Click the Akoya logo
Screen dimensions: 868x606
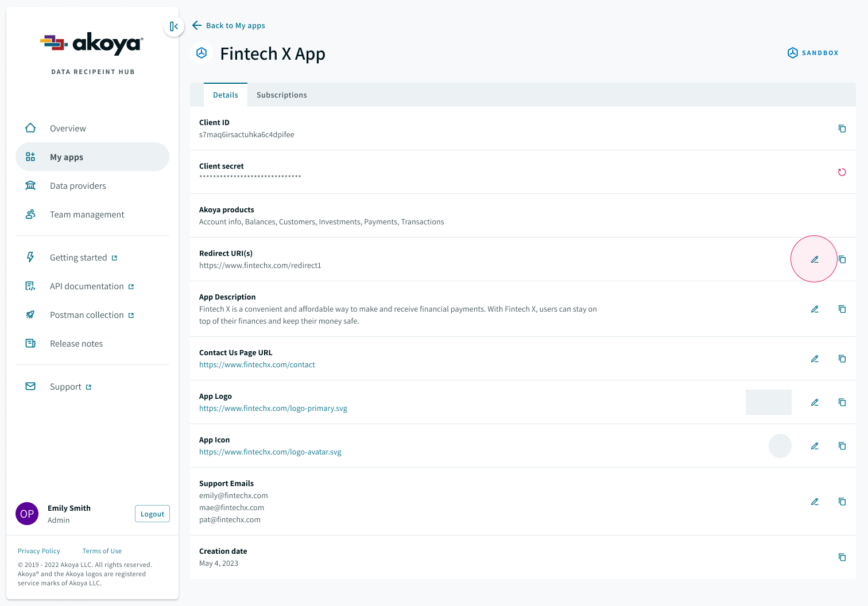[x=92, y=44]
